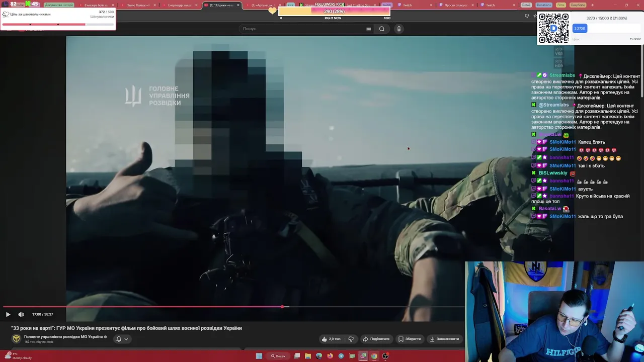The height and width of the screenshot is (362, 644).
Task: Mute the video with the speaker icon
Action: pos(21,314)
